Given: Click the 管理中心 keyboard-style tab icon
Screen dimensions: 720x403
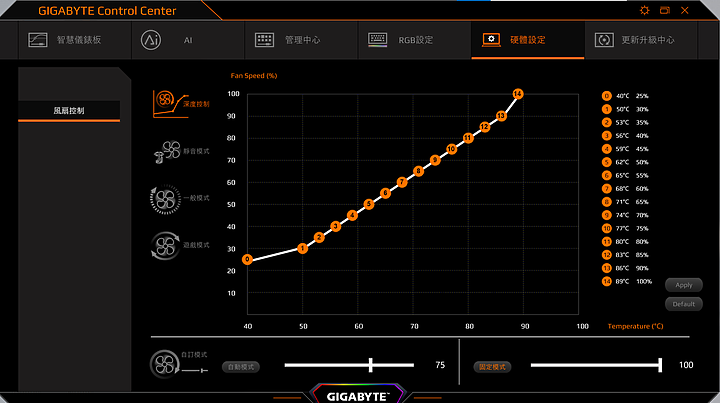Looking at the screenshot, I should 264,40.
